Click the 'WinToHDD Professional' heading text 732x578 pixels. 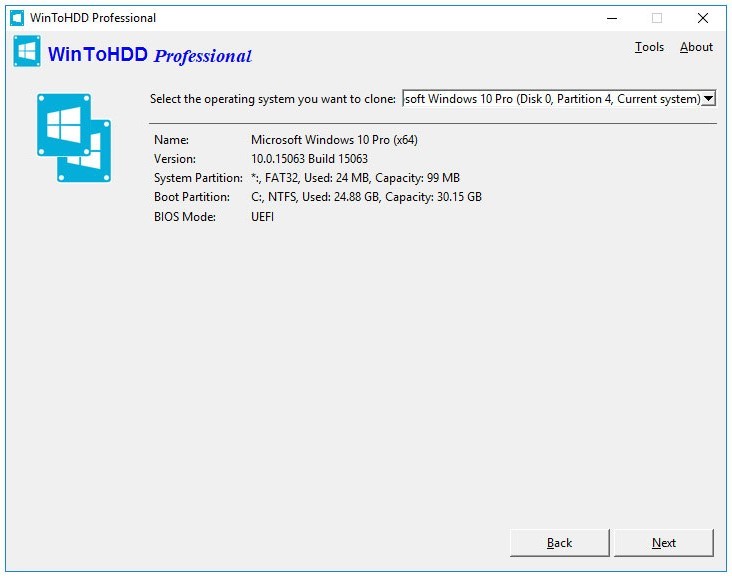[149, 55]
